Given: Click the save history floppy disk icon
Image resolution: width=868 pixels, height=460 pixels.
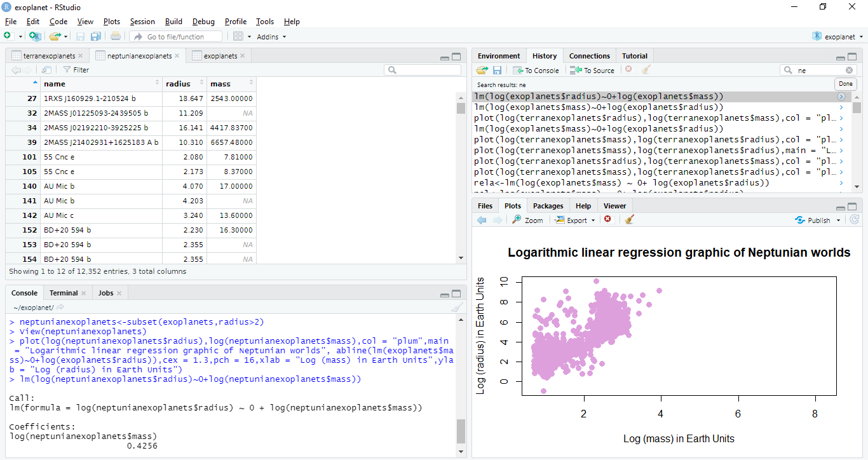Looking at the screenshot, I should coord(497,70).
